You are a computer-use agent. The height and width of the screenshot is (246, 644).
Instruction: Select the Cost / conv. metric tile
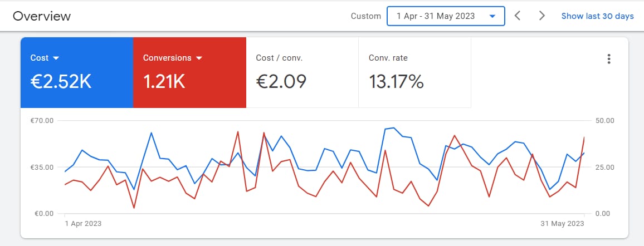pyautogui.click(x=302, y=72)
